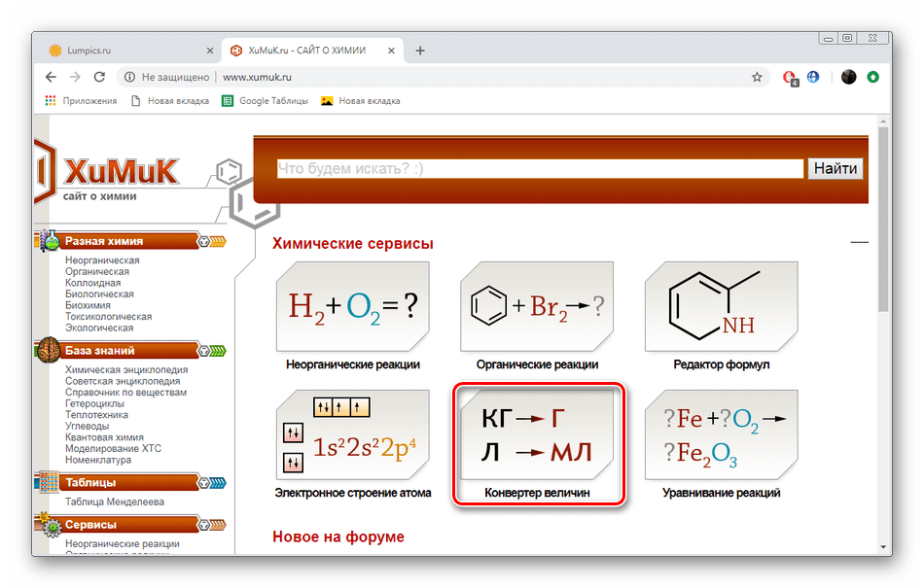Reload the page with the refresh icon
This screenshot has height=588, width=924.
point(99,77)
